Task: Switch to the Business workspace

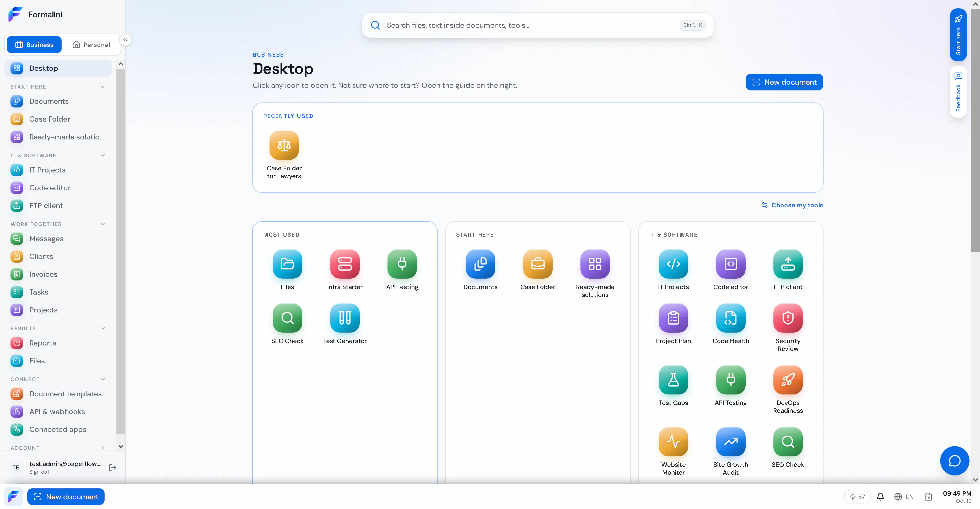Action: pyautogui.click(x=34, y=45)
